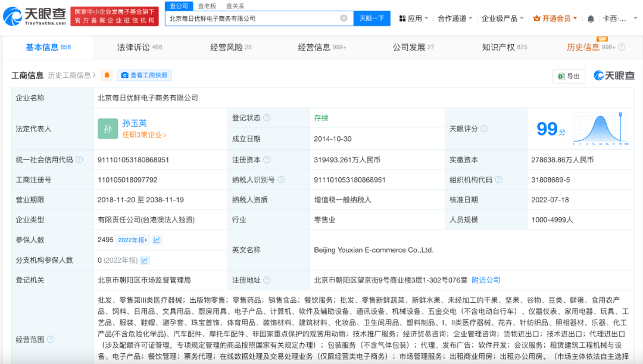Viewport: 643px width, 364px height.
Task: Click the 1000-4999人 staff size value
Action: point(552,220)
